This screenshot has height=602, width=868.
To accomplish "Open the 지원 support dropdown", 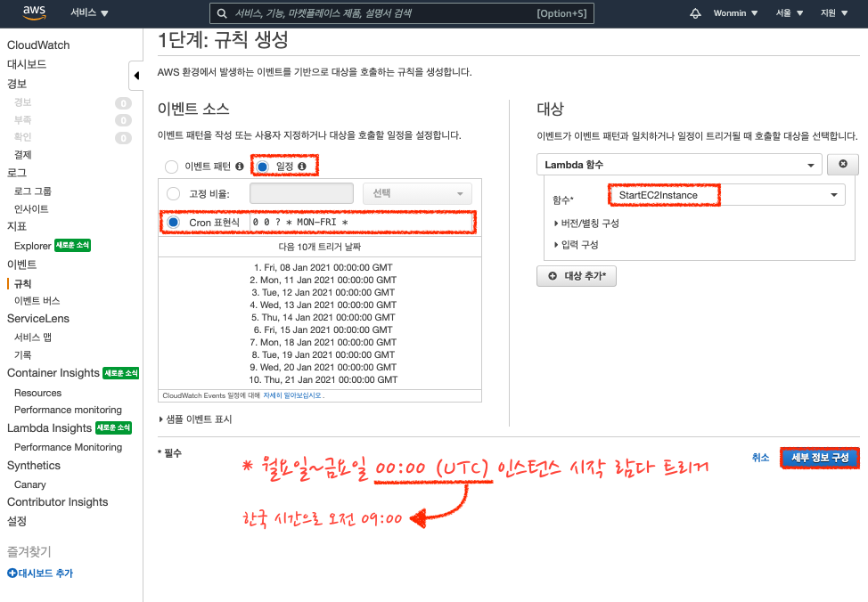I will pyautogui.click(x=834, y=12).
